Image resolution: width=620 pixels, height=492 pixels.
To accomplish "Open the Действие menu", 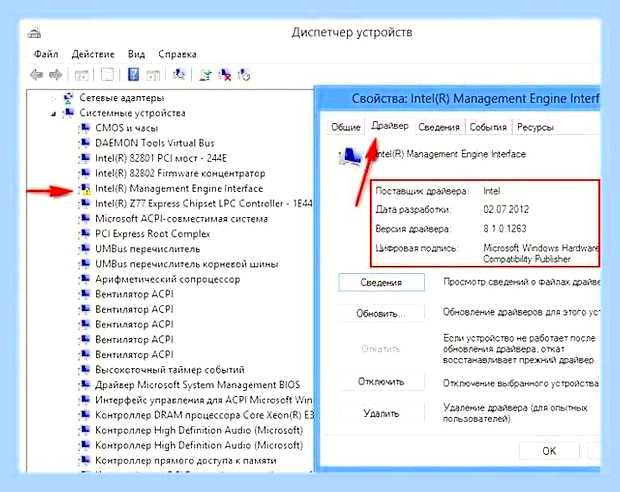I will point(93,54).
